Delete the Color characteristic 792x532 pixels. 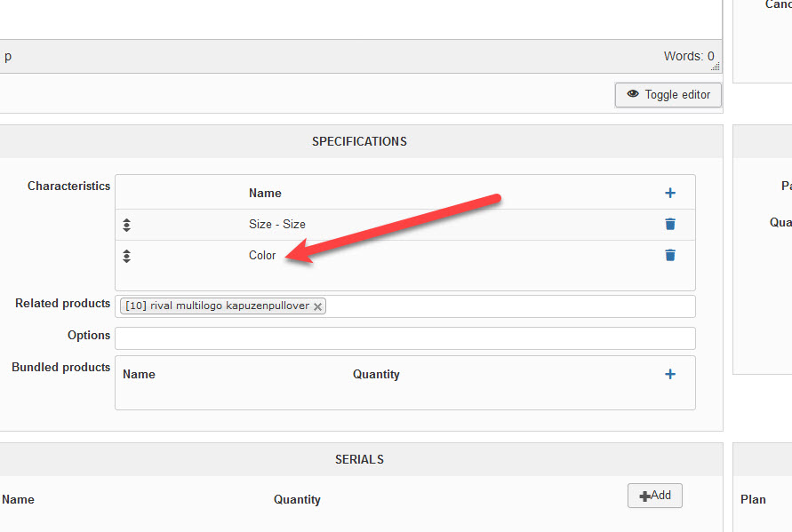(x=670, y=255)
